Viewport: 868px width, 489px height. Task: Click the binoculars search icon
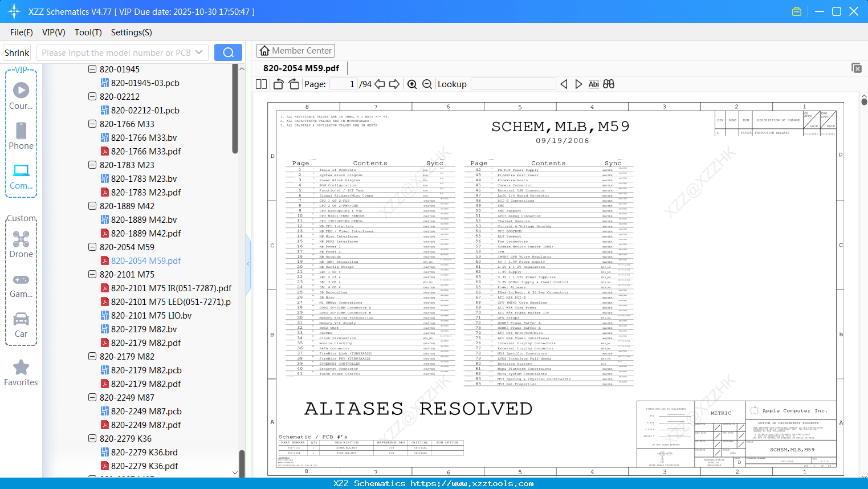pyautogui.click(x=609, y=84)
